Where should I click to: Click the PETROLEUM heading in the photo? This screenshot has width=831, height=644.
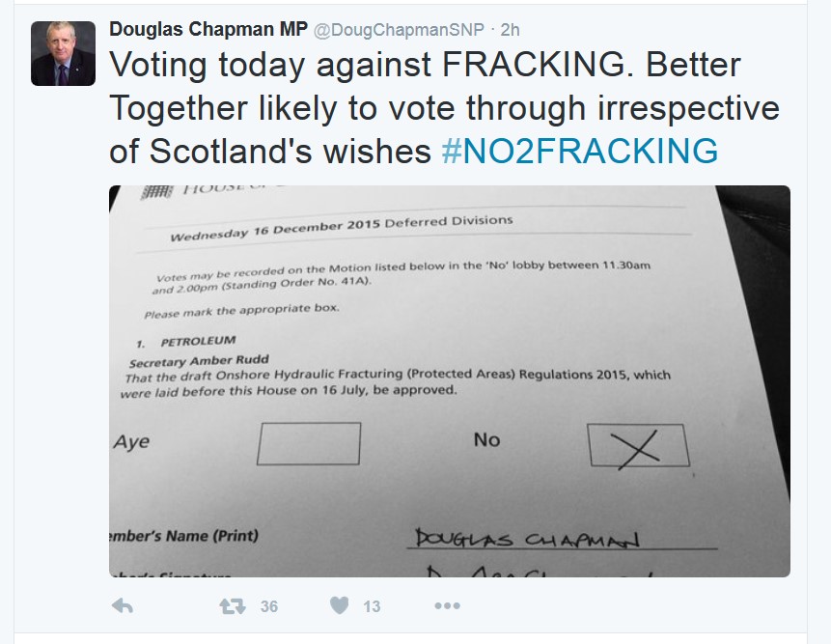click(200, 342)
